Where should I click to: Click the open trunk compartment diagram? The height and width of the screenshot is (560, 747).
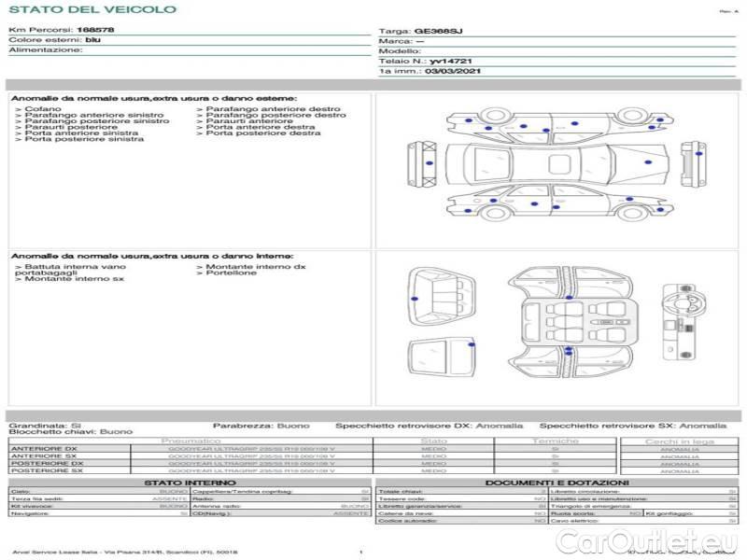tap(442, 297)
